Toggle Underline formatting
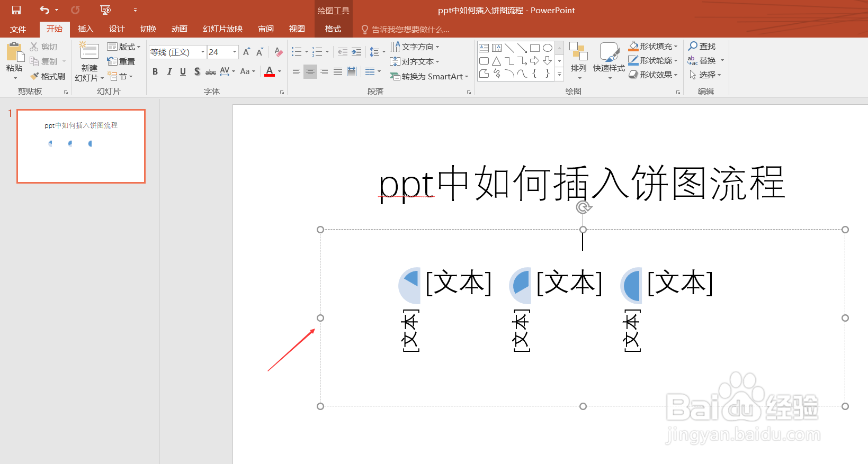Viewport: 868px width, 464px height. click(x=183, y=71)
